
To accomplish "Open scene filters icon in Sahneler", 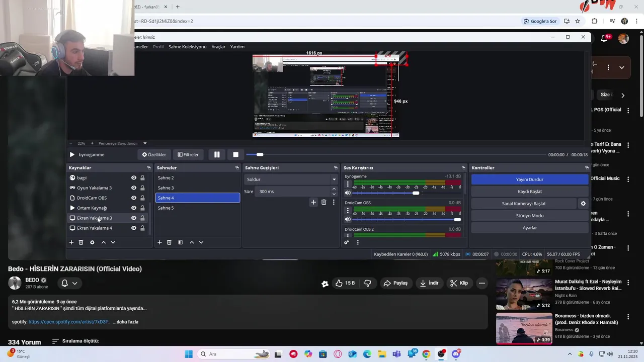I will (180, 242).
